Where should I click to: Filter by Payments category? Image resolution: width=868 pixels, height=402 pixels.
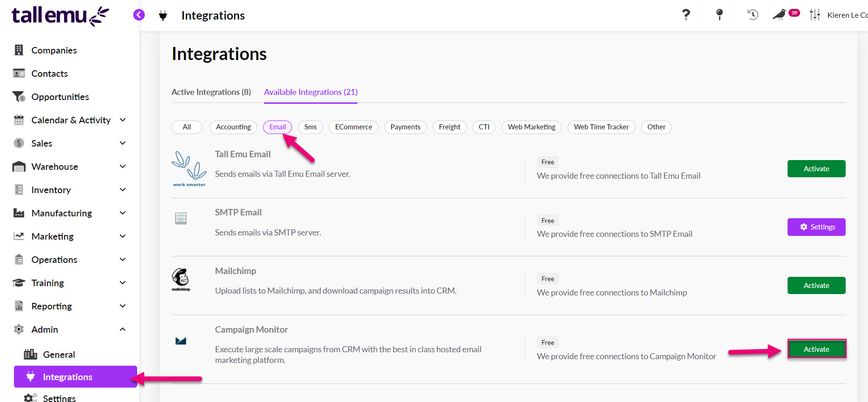tap(405, 127)
